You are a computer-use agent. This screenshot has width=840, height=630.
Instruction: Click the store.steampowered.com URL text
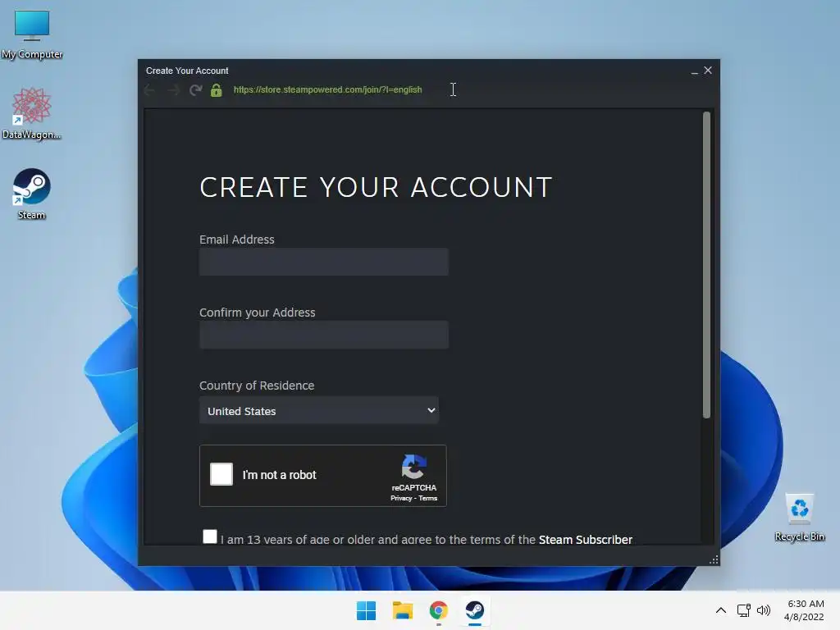[327, 89]
